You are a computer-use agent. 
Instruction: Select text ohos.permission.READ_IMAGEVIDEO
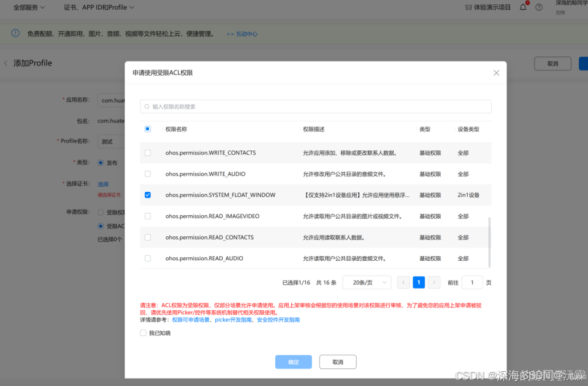pyautogui.click(x=213, y=216)
